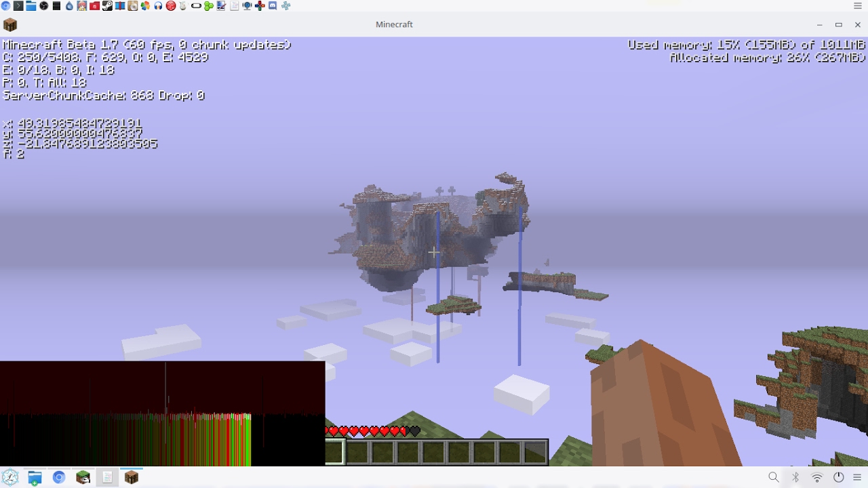Open the red folder icon in top panel
Viewport: 868px width, 488px height.
click(94, 6)
